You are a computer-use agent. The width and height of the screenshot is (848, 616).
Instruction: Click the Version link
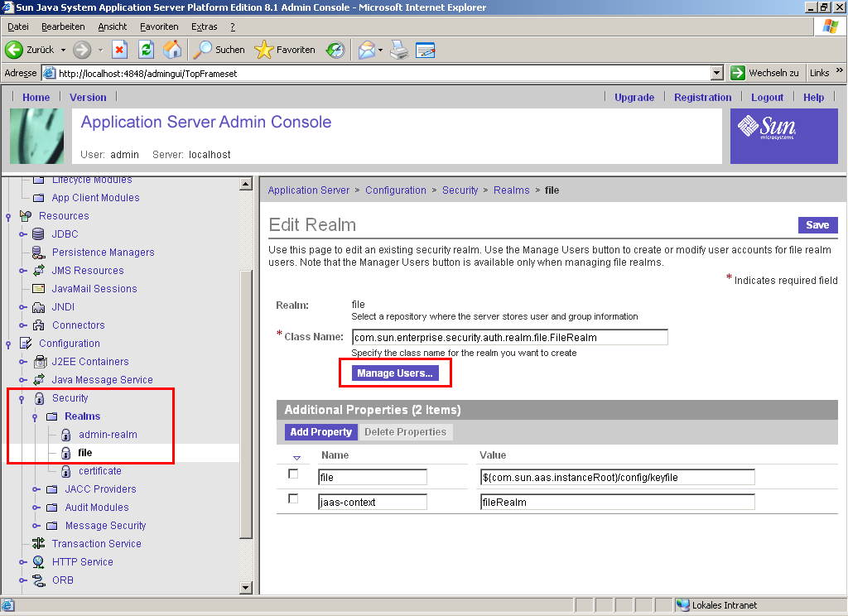coord(88,98)
